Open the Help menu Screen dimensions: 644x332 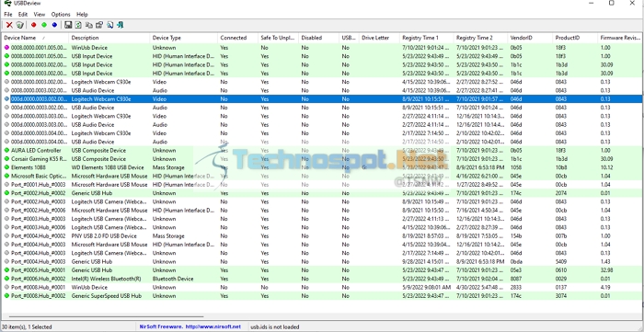pyautogui.click(x=82, y=15)
